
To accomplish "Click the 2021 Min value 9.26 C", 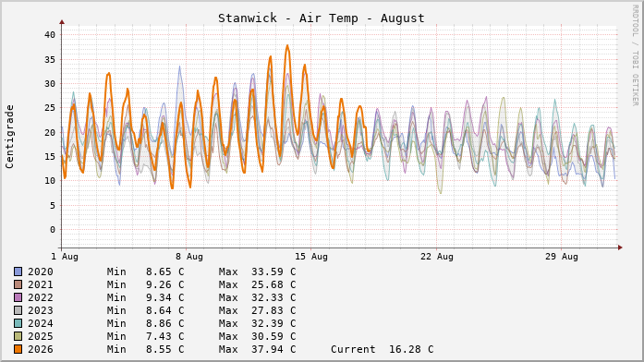I will [x=164, y=284].
